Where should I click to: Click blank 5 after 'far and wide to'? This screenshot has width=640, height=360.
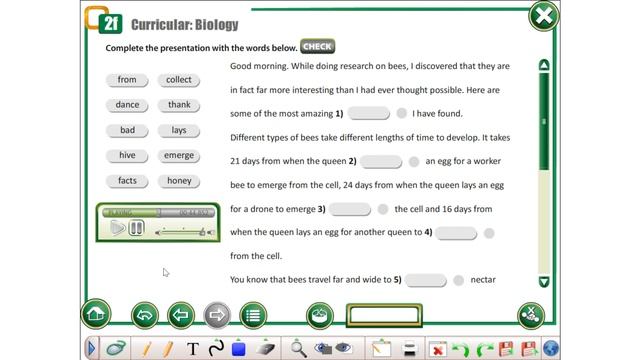click(425, 280)
